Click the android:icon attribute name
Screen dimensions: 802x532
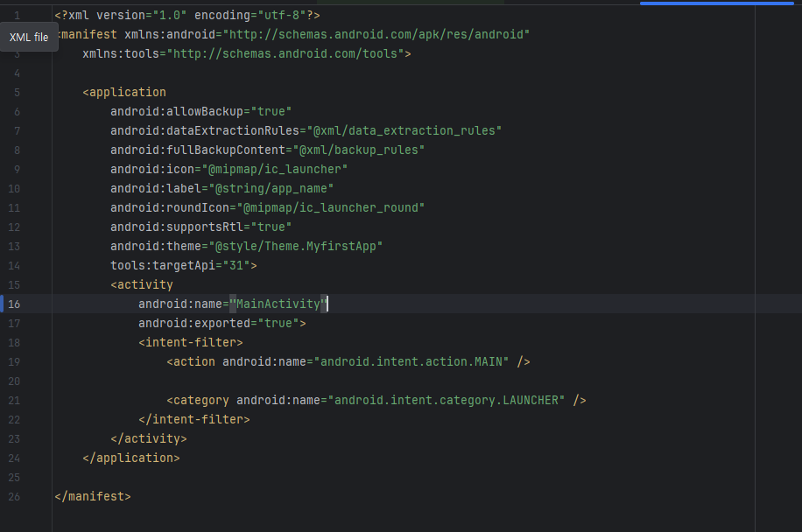coord(152,169)
